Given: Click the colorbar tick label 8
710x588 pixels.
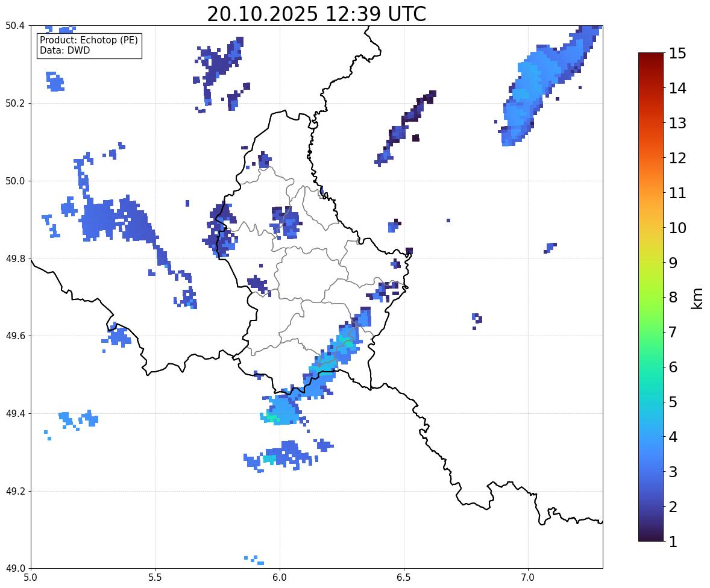Looking at the screenshot, I should 673,298.
